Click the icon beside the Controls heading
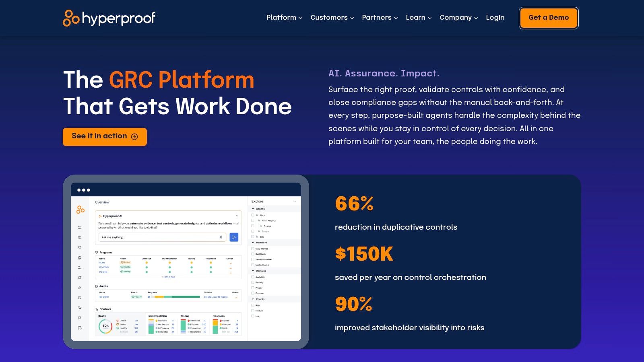 pos(97,309)
